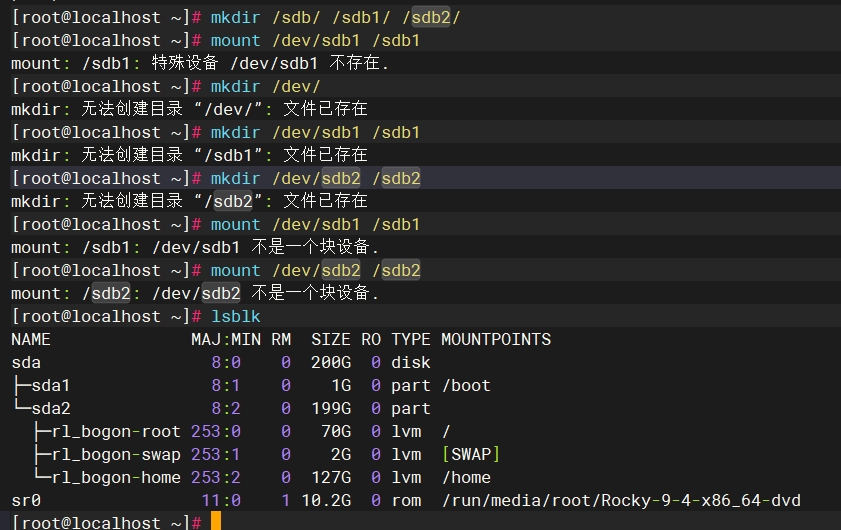Viewport: 841px width, 530px height.
Task: Click the 'mkdir /dev/sdb1 /sdb1' command
Action: point(315,132)
